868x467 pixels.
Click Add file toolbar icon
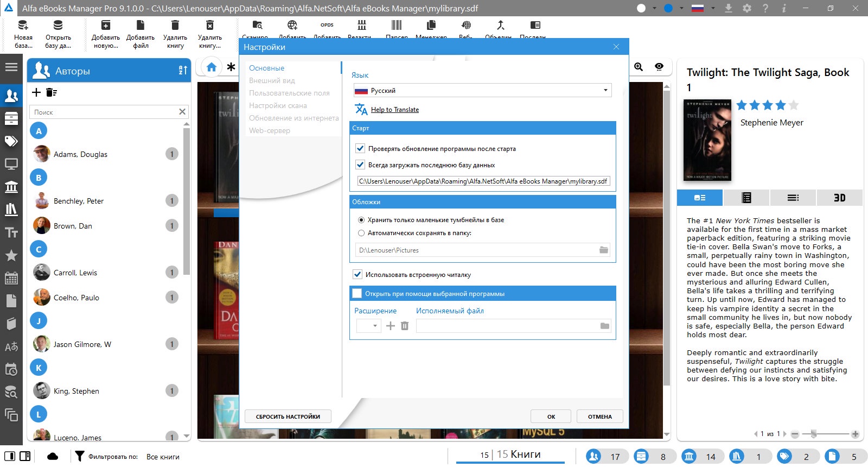click(x=141, y=25)
